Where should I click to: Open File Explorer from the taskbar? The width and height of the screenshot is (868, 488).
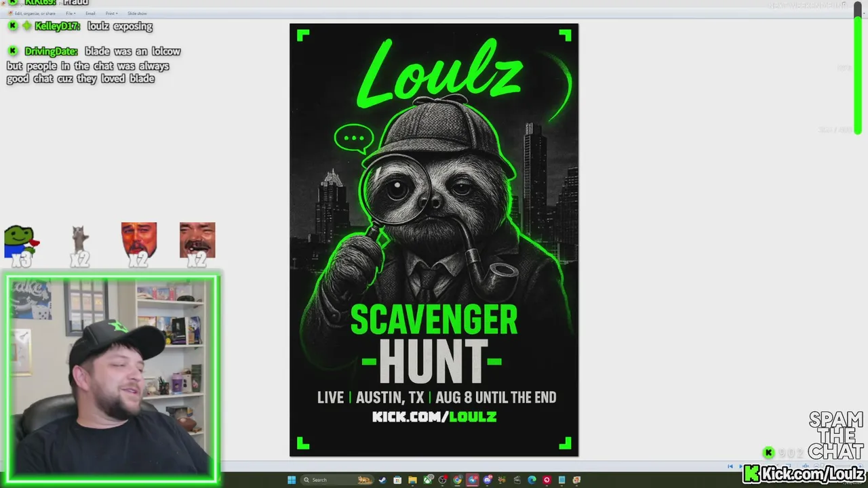pyautogui.click(x=412, y=480)
